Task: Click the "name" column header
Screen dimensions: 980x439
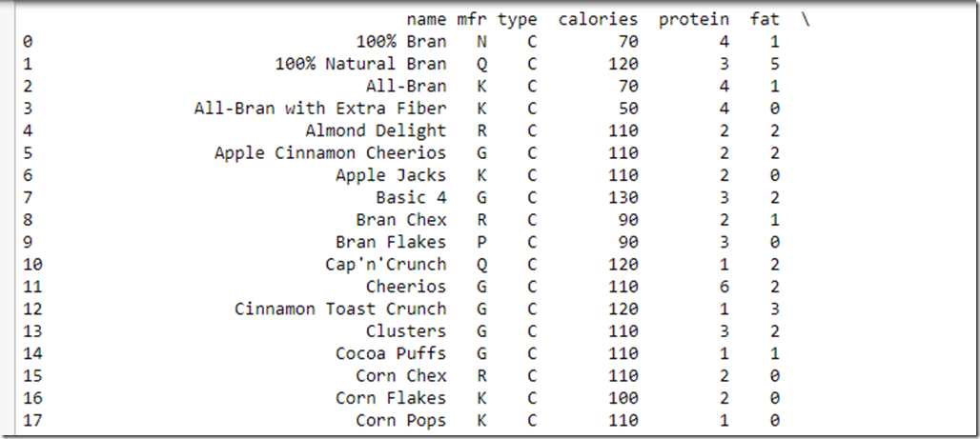Action: (425, 19)
